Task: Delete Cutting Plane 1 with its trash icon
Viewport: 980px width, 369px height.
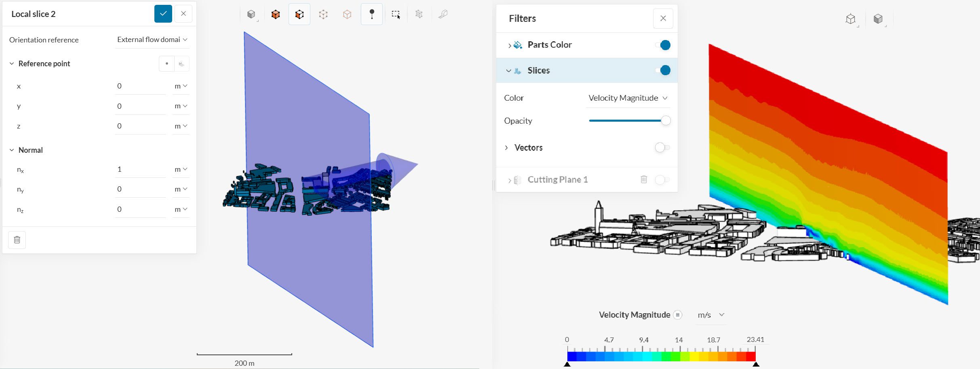Action: coord(644,179)
